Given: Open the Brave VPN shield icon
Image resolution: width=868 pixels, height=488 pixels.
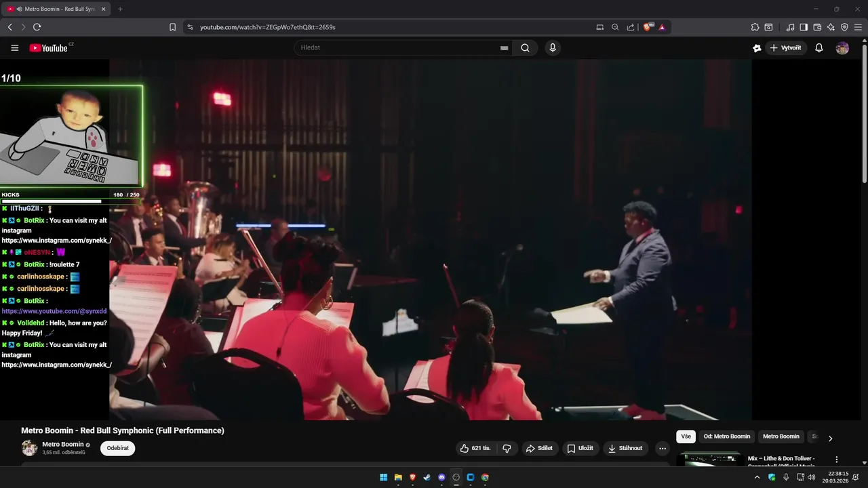Looking at the screenshot, I should coord(844,27).
